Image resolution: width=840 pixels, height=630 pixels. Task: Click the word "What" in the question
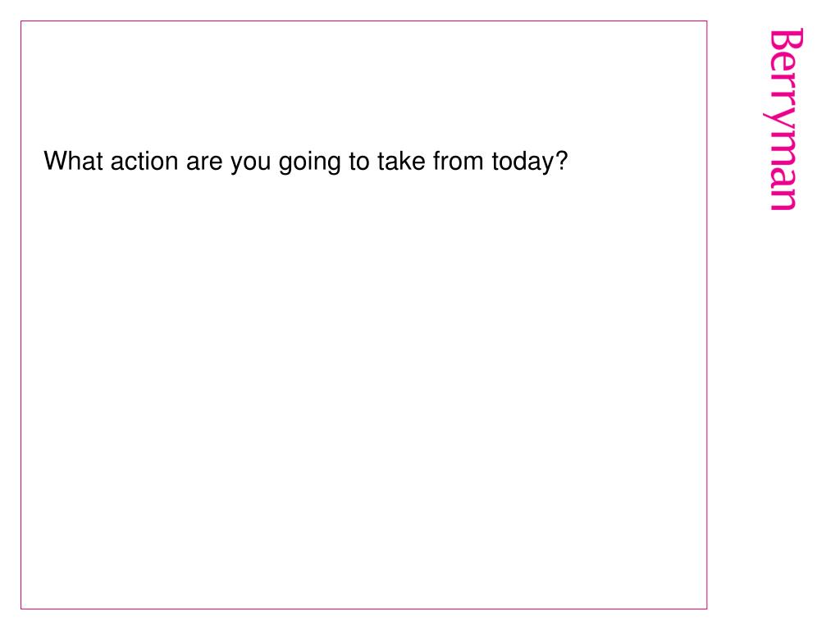[x=73, y=161]
